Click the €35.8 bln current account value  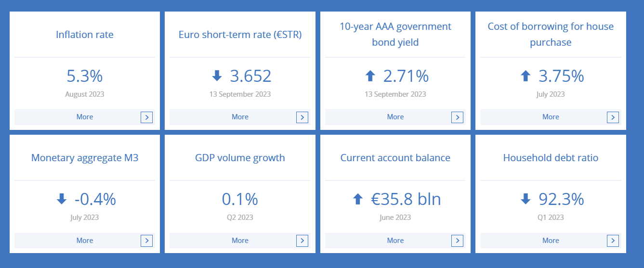click(x=406, y=199)
